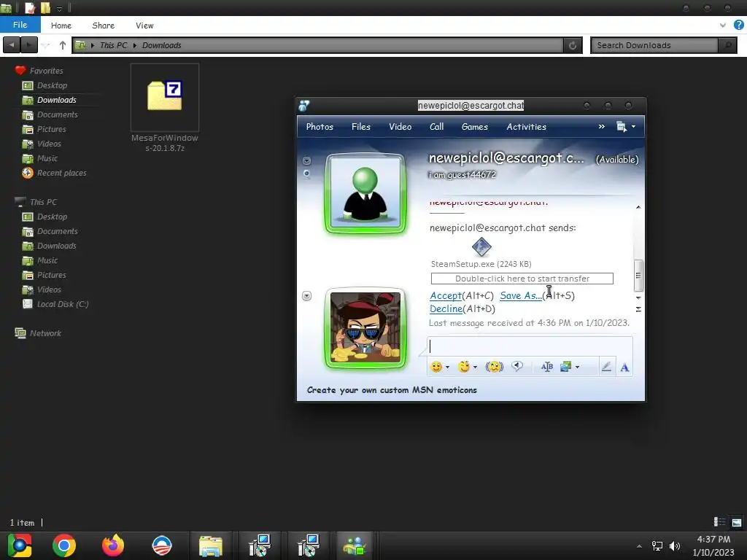Viewport: 747px width, 560px height.
Task: Open the winks dropdown arrow
Action: tap(475, 367)
